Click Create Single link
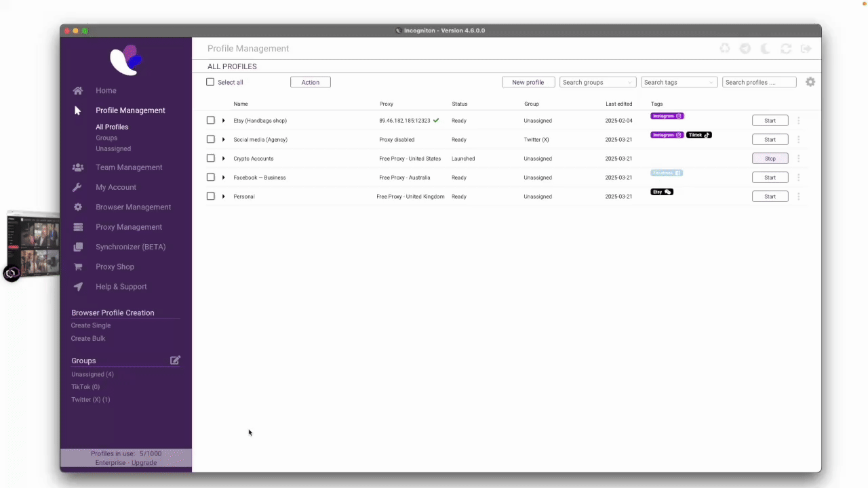 (91, 325)
